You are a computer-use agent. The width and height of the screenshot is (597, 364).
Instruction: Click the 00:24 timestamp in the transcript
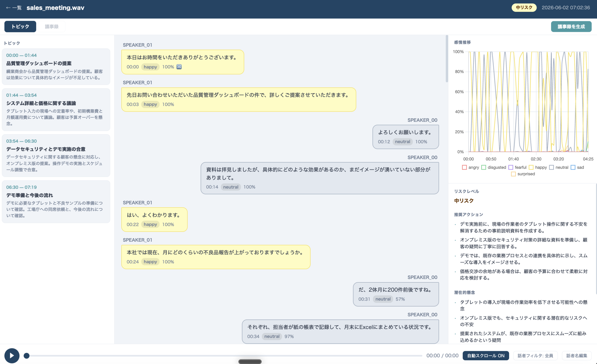[x=132, y=261]
